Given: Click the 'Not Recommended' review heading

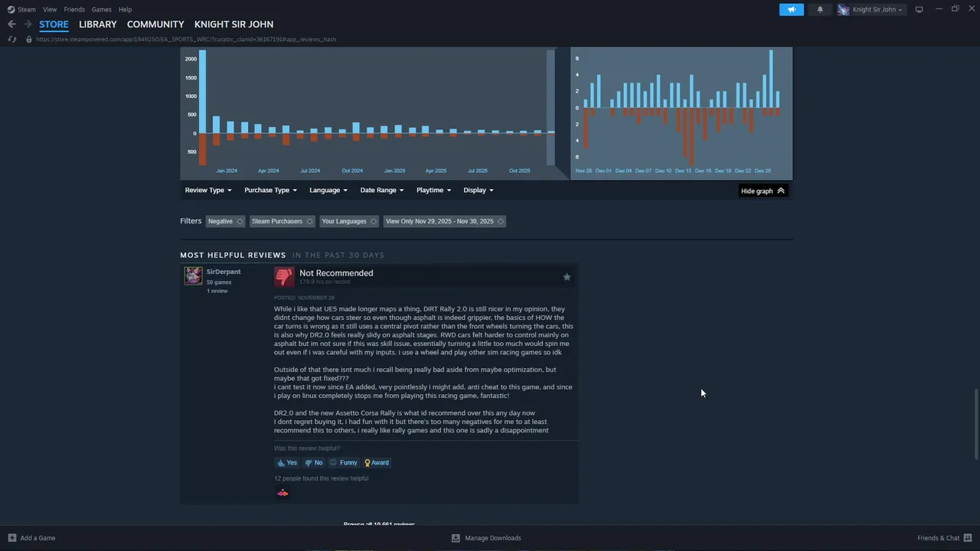Looking at the screenshot, I should [336, 273].
